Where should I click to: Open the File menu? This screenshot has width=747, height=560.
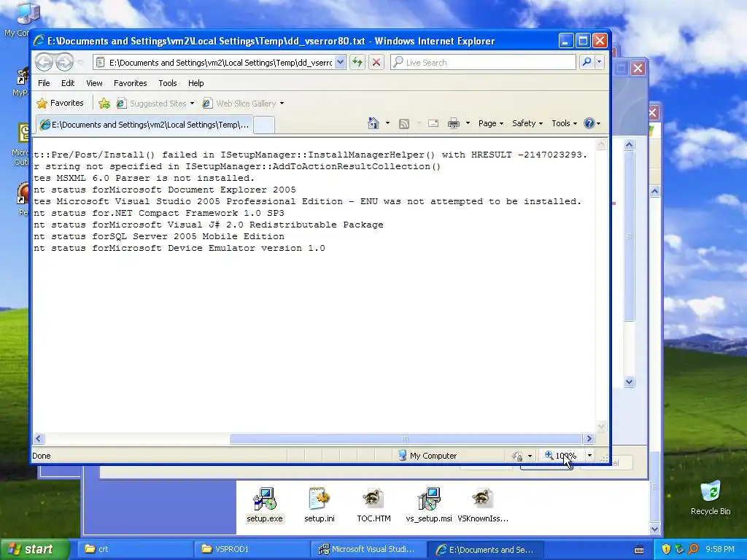44,83
